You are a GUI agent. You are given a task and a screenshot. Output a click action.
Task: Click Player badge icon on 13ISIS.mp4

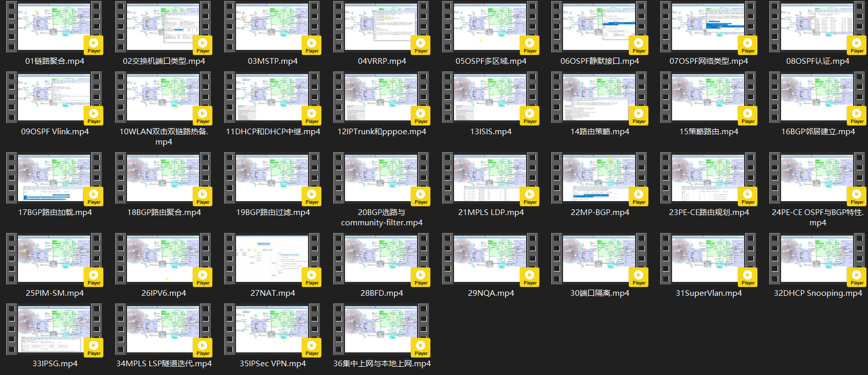tap(530, 116)
